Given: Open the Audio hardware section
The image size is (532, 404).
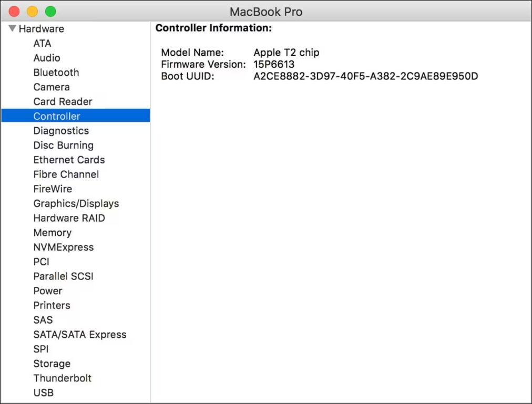Looking at the screenshot, I should pos(47,58).
